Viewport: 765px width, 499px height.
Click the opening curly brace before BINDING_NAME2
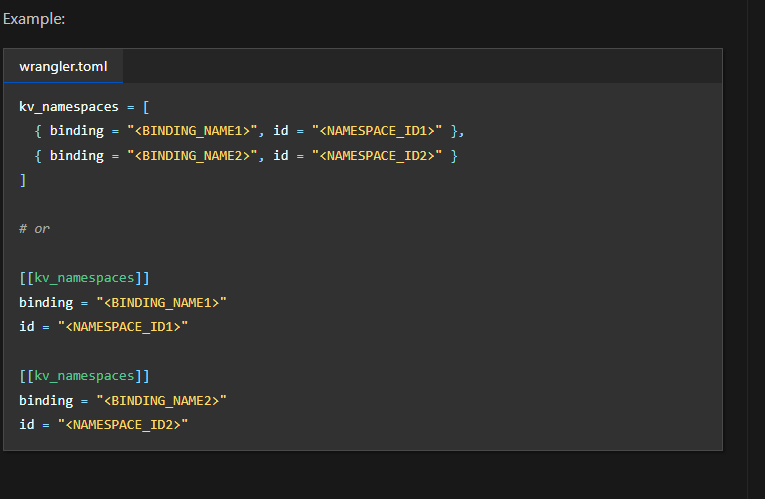pos(38,155)
